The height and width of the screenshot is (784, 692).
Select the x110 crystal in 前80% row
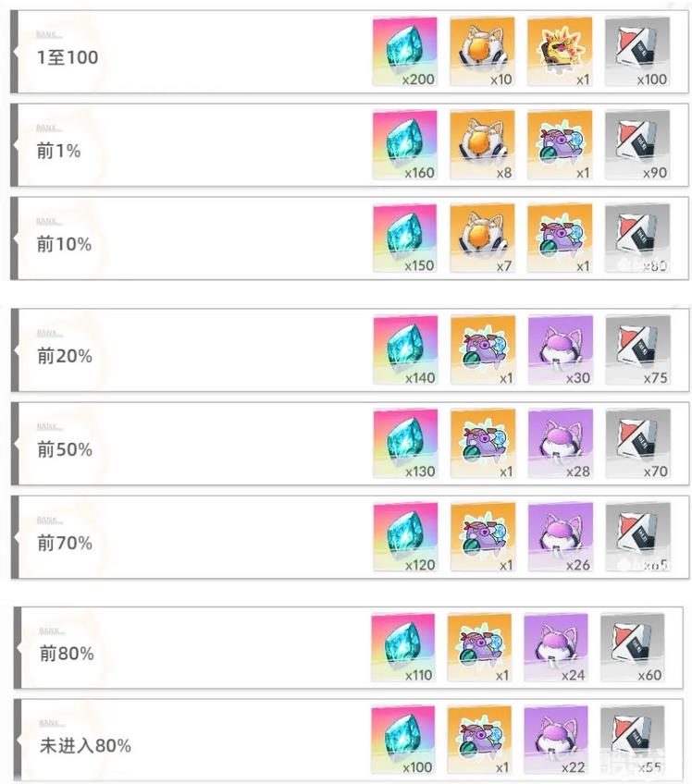coord(403,648)
